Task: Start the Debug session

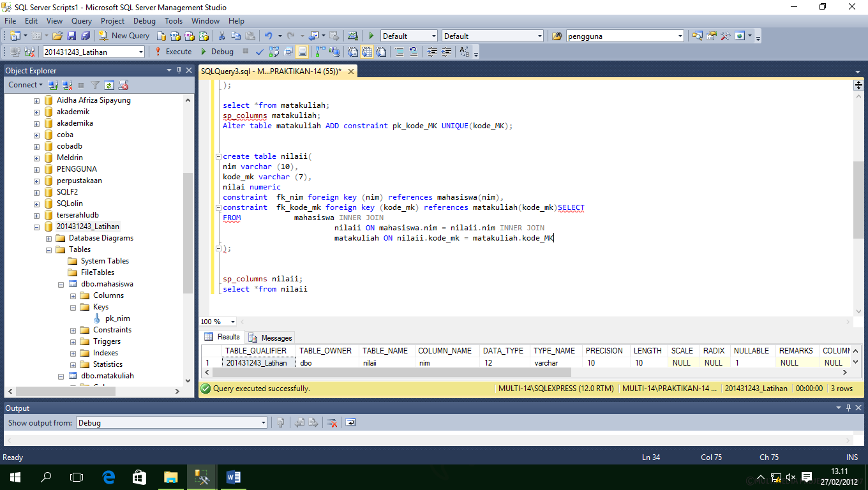Action: point(217,52)
